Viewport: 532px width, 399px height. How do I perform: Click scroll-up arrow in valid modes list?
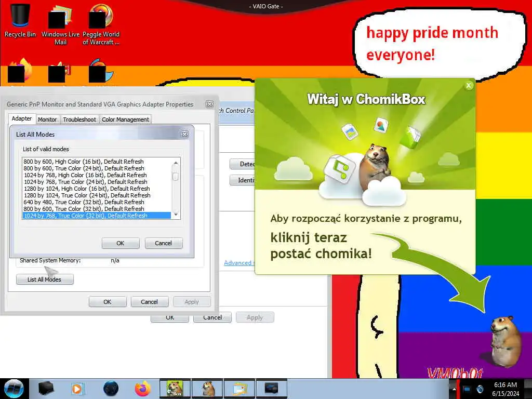[176, 163]
